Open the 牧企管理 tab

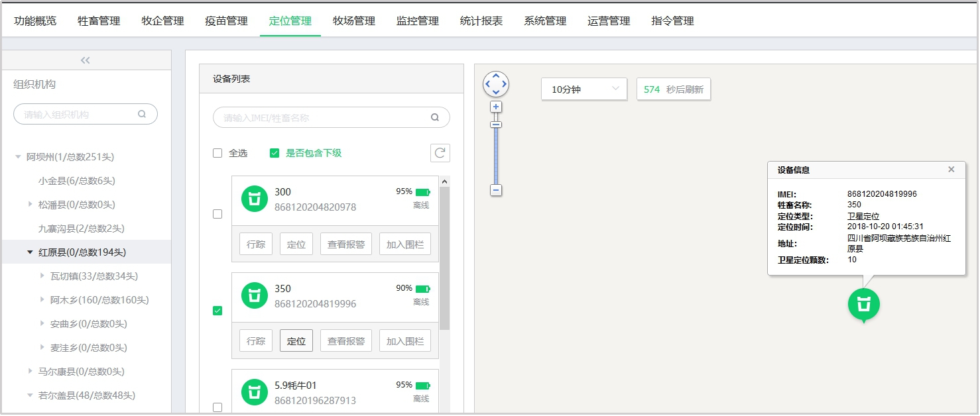pyautogui.click(x=162, y=21)
